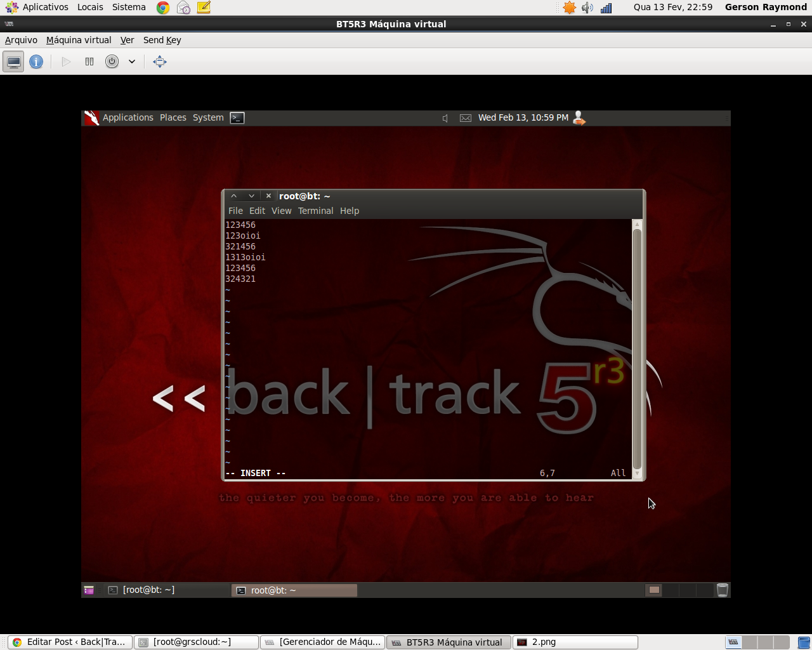Screen dimensions: 812x650
Task: Switch to fullscreen view icon
Action: click(x=160, y=62)
